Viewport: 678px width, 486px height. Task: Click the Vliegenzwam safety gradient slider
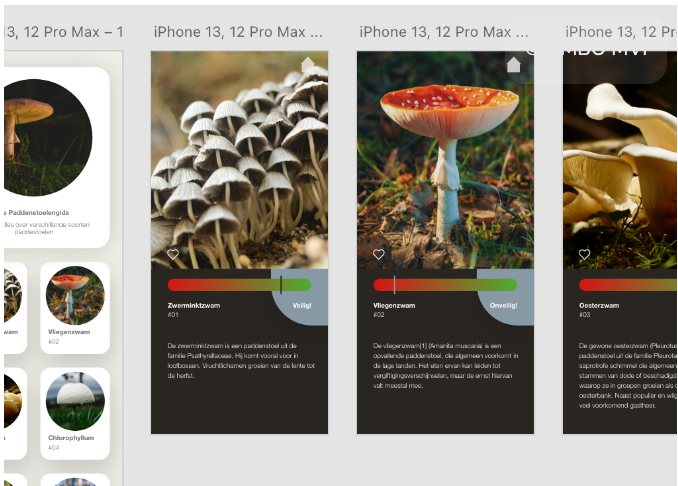click(445, 285)
